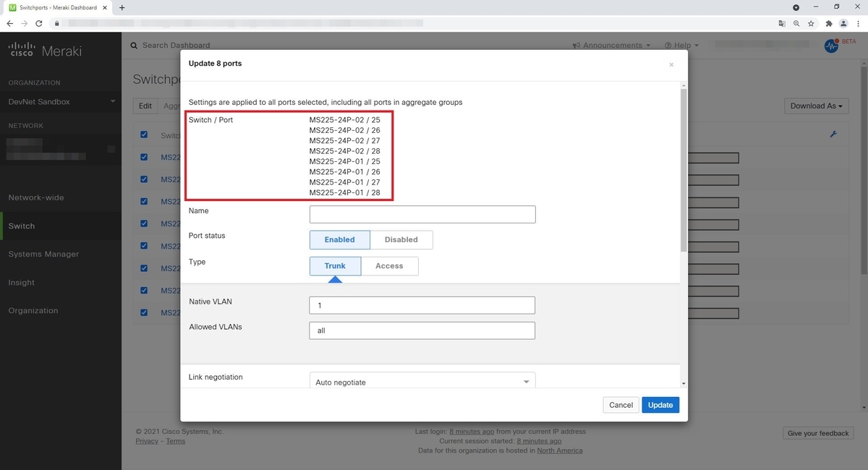Open the Meraki BETA profile icon
The width and height of the screenshot is (868, 470).
pyautogui.click(x=831, y=46)
